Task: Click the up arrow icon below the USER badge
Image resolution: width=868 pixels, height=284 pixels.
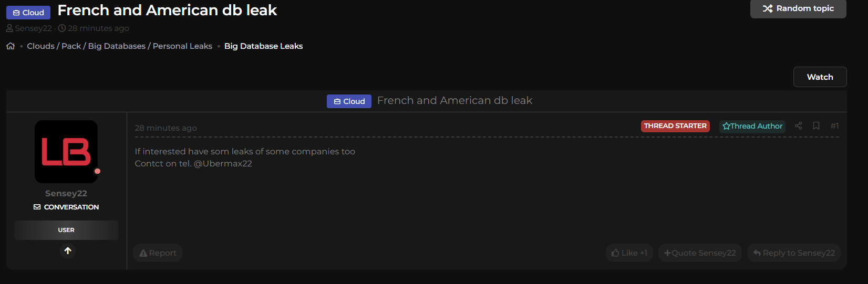Action: (68, 251)
